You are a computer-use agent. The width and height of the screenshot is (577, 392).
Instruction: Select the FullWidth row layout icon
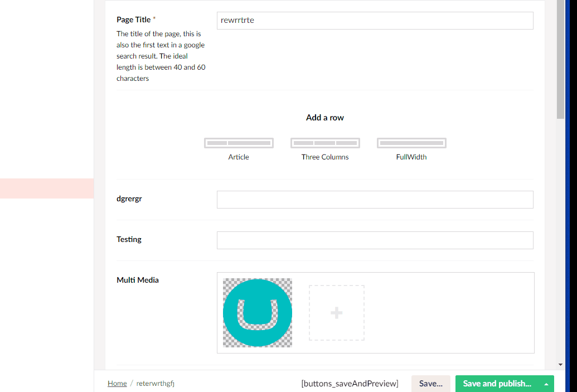tap(411, 142)
